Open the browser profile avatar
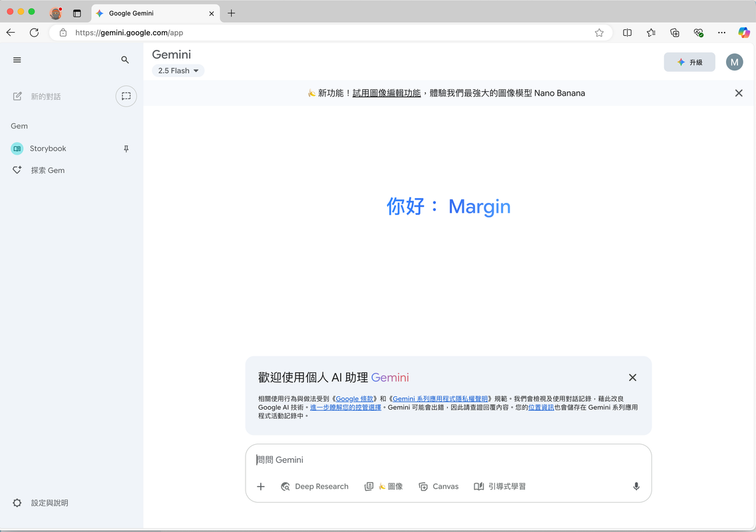756x532 pixels. click(55, 13)
